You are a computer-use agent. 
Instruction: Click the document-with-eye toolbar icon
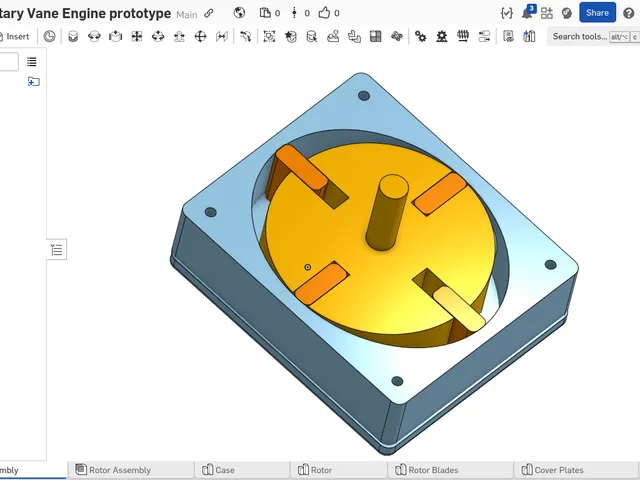tap(508, 36)
